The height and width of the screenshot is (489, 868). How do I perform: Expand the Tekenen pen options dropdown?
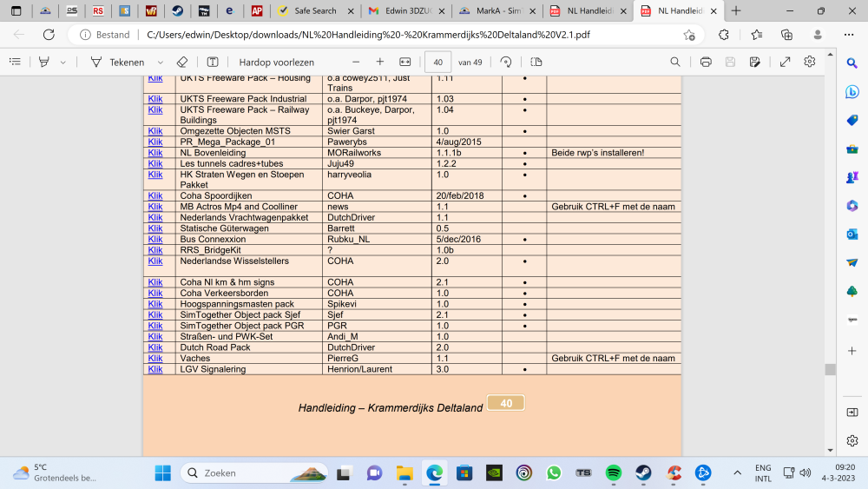click(161, 62)
